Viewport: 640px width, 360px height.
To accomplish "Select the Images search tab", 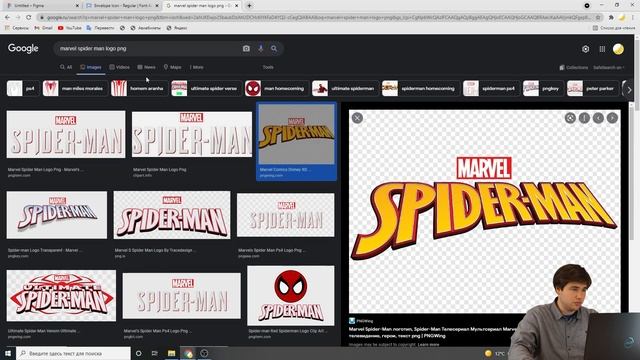I will (91, 67).
